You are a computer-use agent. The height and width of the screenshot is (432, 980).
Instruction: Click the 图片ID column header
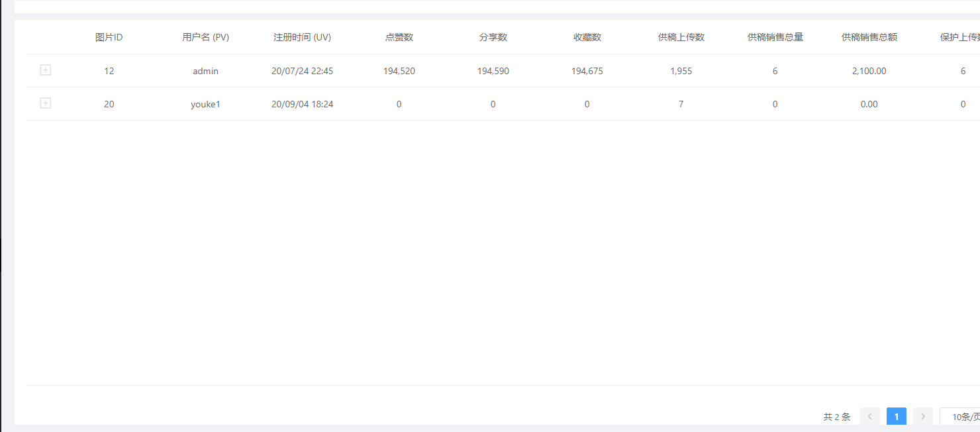109,37
